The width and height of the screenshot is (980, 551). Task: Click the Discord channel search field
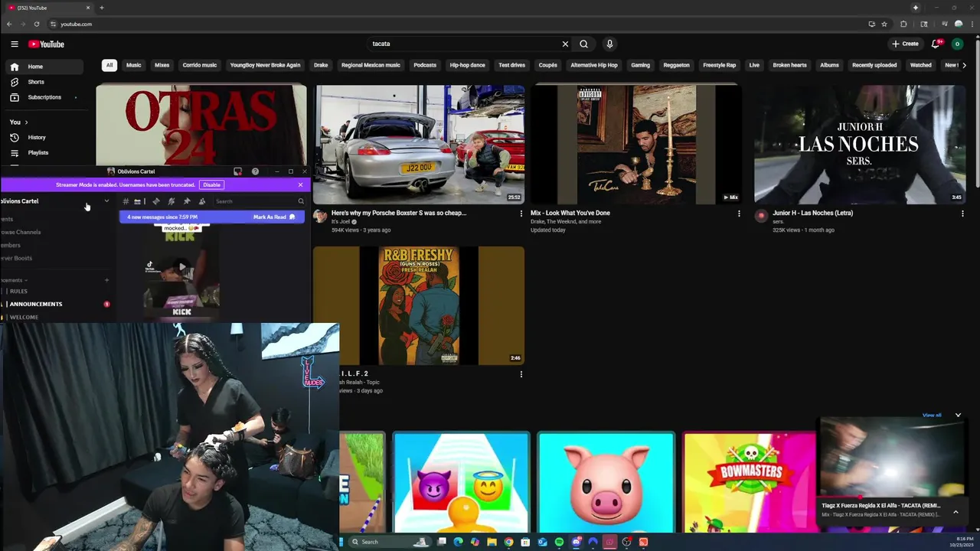[259, 201]
